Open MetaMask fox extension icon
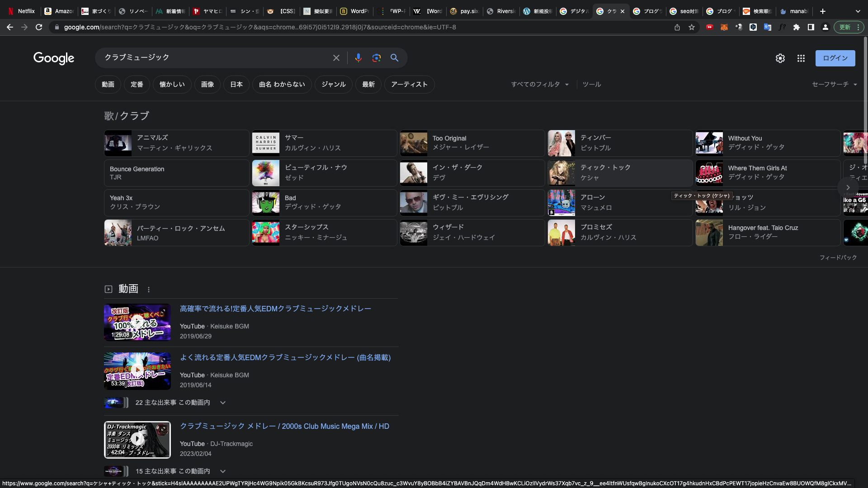 [x=724, y=27]
